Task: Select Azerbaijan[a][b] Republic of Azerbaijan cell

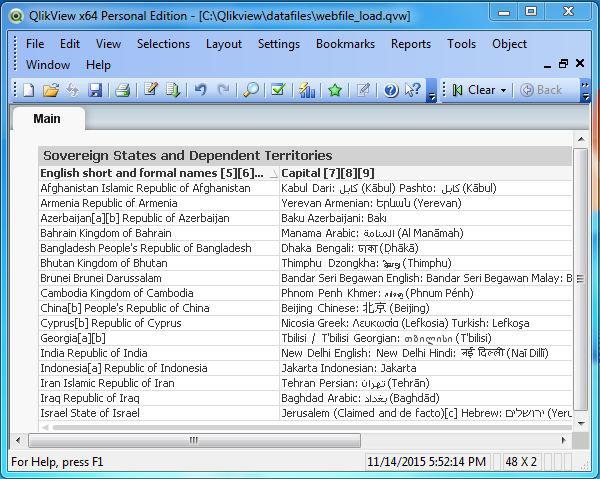Action: [159, 218]
